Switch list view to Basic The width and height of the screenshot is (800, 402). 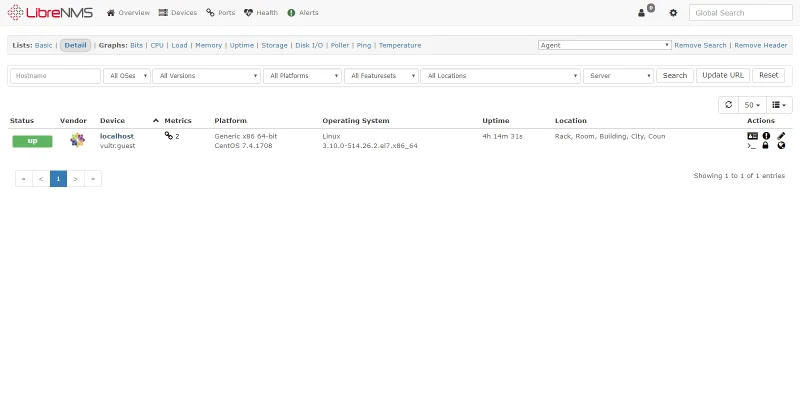tap(44, 45)
